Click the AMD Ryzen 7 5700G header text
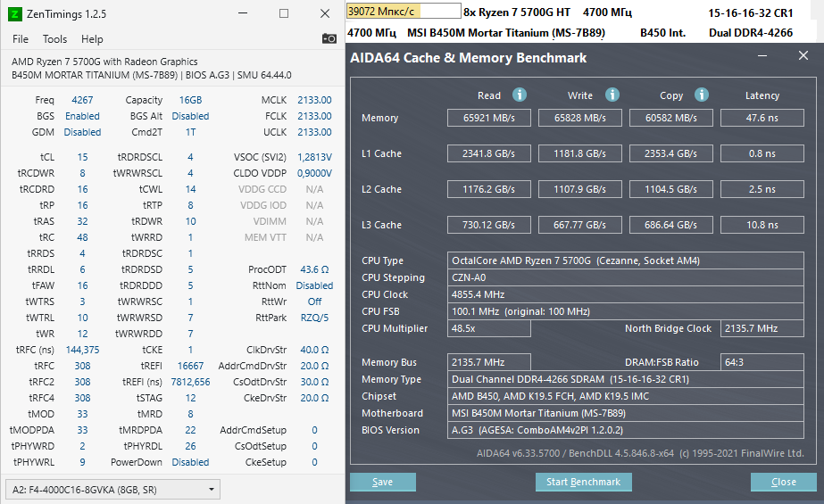This screenshot has width=824, height=504. click(104, 62)
